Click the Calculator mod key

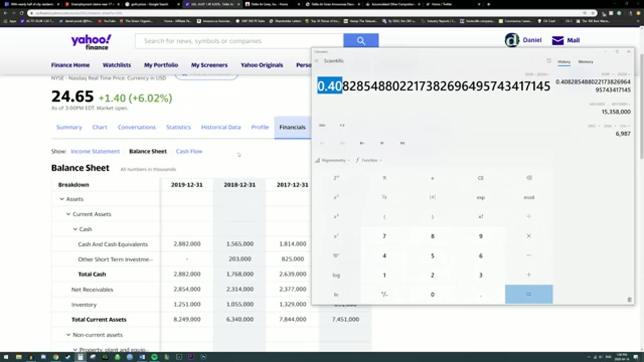[529, 198]
